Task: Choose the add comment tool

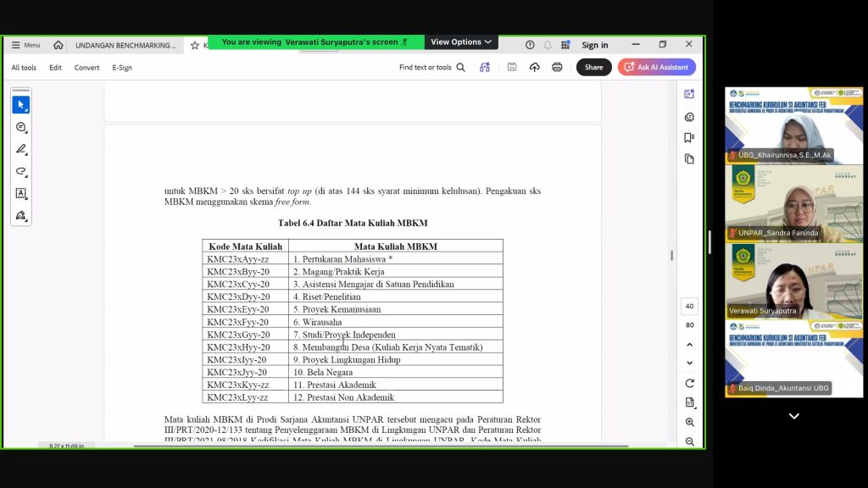Action: click(21, 127)
